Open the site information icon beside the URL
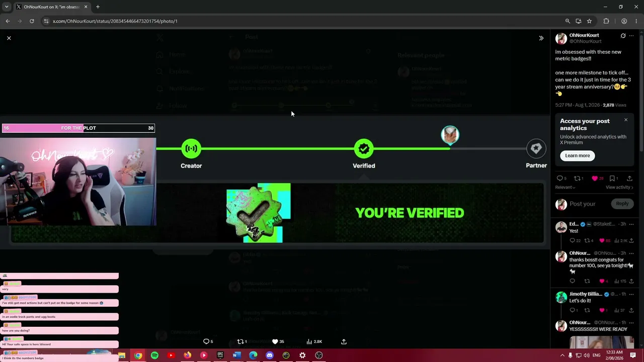 point(46,21)
